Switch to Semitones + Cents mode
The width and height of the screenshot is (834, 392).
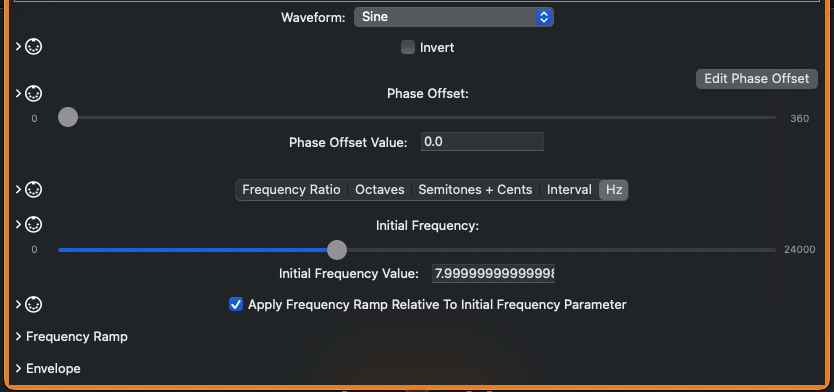pos(475,190)
